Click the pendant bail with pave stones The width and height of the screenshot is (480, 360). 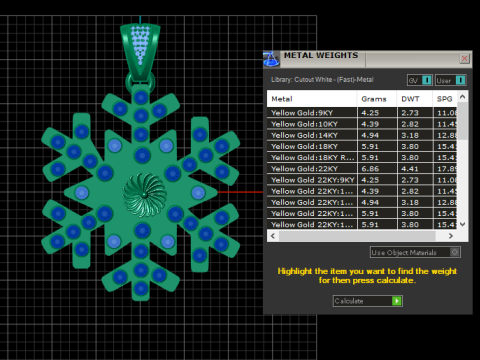140,52
